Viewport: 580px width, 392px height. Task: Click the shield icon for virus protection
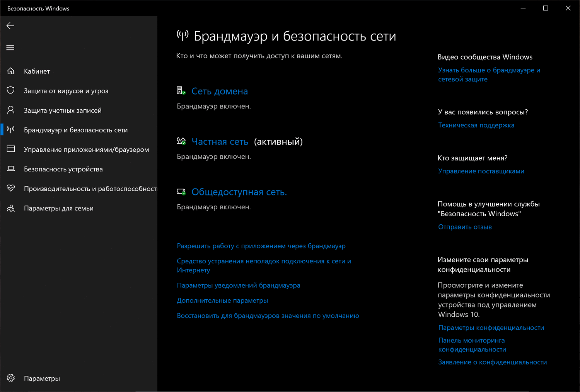pos(11,90)
